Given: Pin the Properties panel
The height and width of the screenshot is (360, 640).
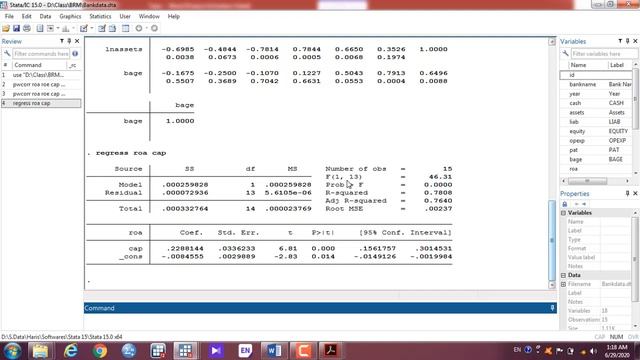Looking at the screenshot, I should (x=627, y=193).
